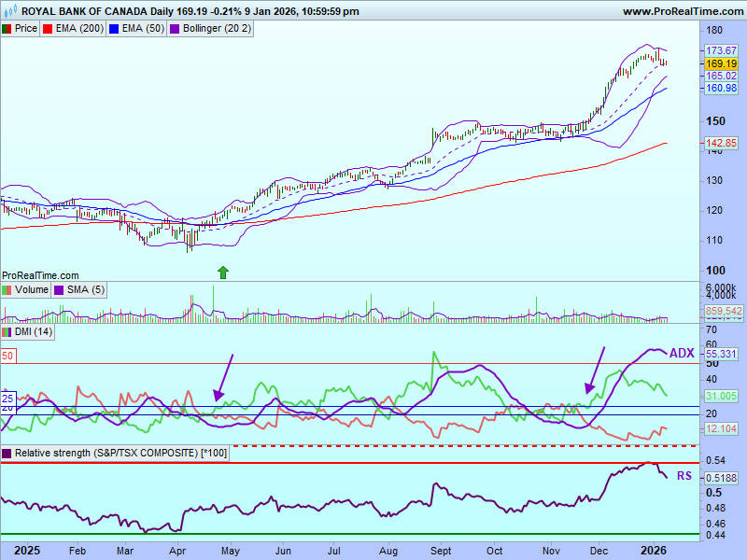This screenshot has width=747, height=560.
Task: Click the purple arrow near December in DMI panel
Action: (x=596, y=371)
